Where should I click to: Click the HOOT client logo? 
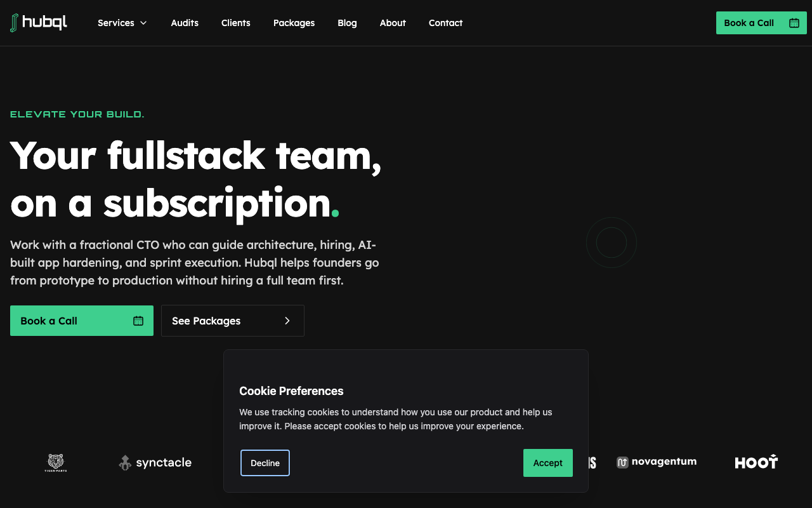tap(756, 462)
